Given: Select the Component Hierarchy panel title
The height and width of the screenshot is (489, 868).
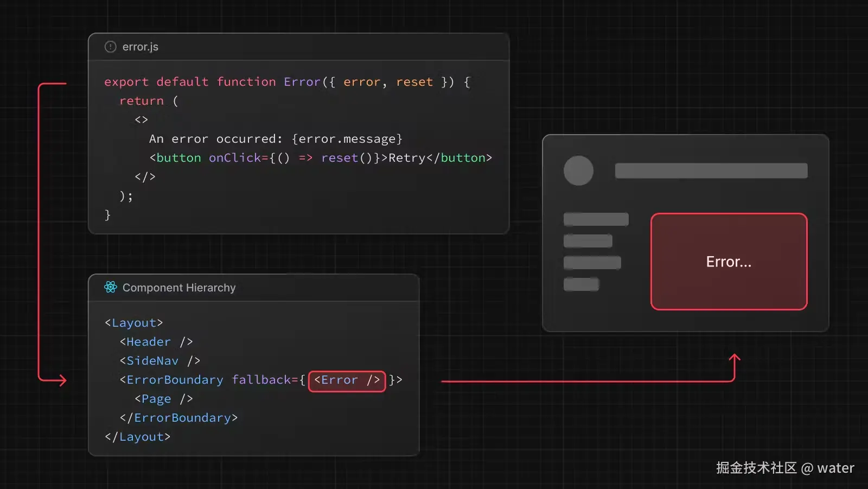Looking at the screenshot, I should coord(179,288).
